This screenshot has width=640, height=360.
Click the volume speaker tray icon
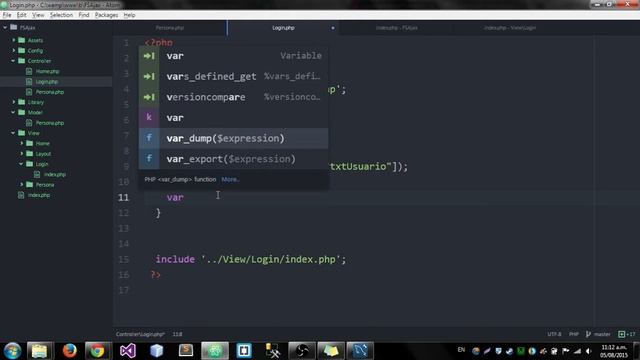pyautogui.click(x=588, y=351)
